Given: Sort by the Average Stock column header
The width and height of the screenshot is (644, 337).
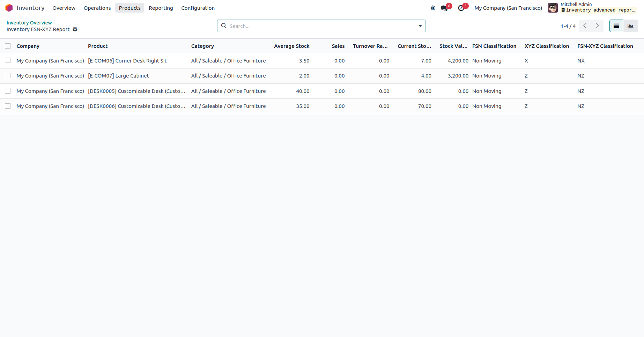Looking at the screenshot, I should click(291, 46).
